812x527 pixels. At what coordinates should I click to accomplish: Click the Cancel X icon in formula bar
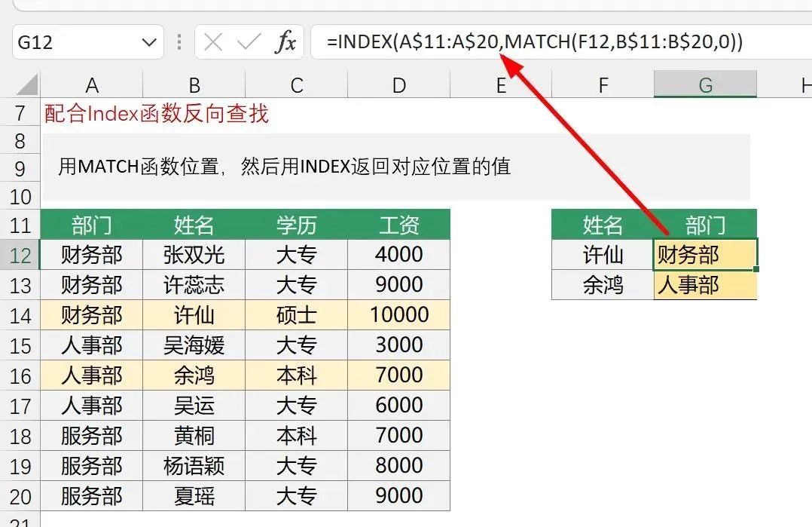coord(213,42)
